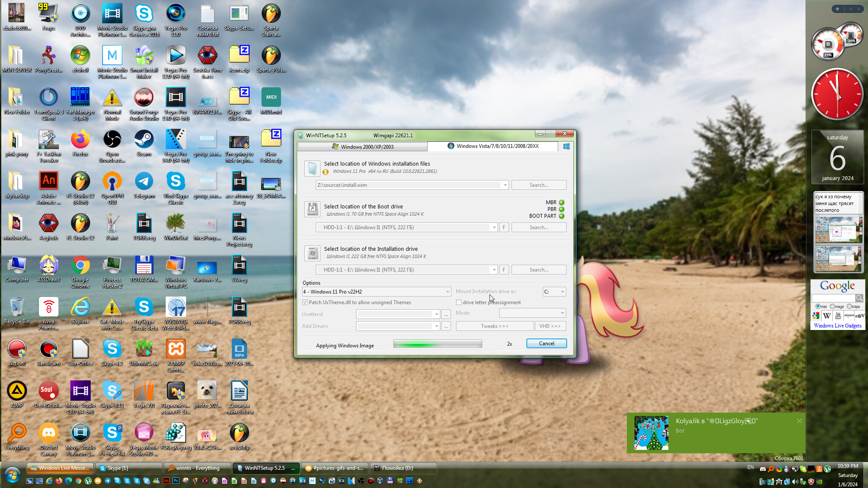Screen dimensions: 868x488
Task: Click the Installation drive icon
Action: tap(312, 253)
